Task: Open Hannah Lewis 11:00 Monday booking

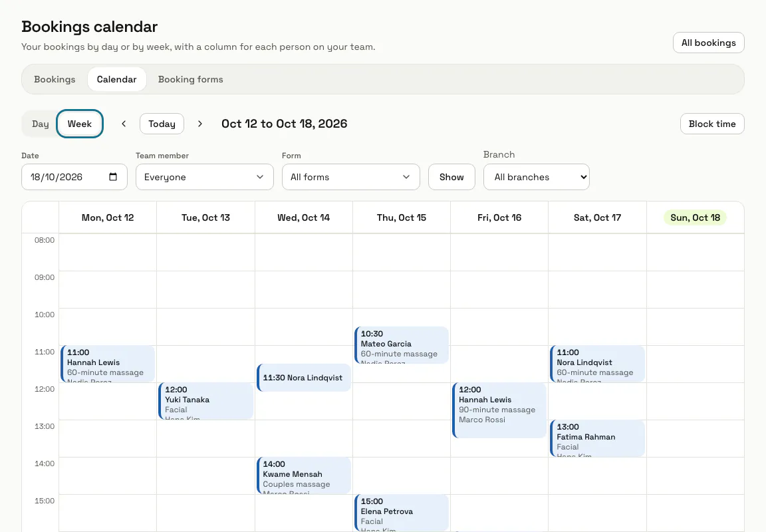Action: (108, 364)
